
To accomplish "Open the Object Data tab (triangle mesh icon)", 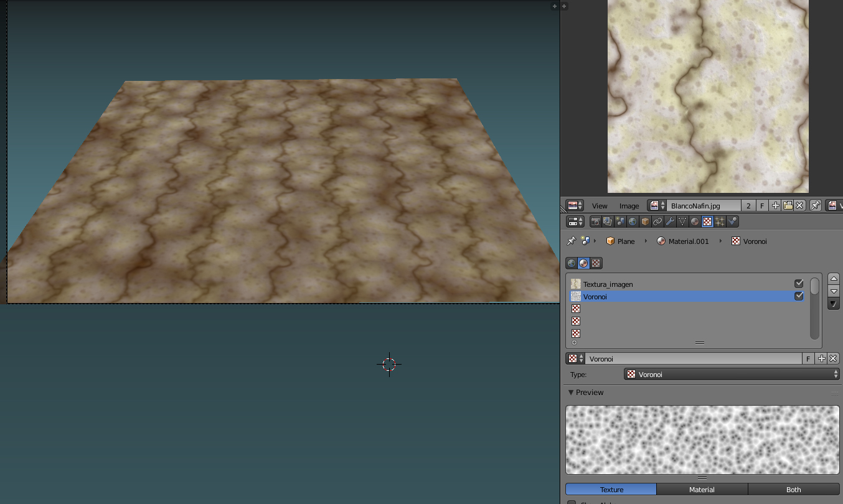I will coord(682,222).
